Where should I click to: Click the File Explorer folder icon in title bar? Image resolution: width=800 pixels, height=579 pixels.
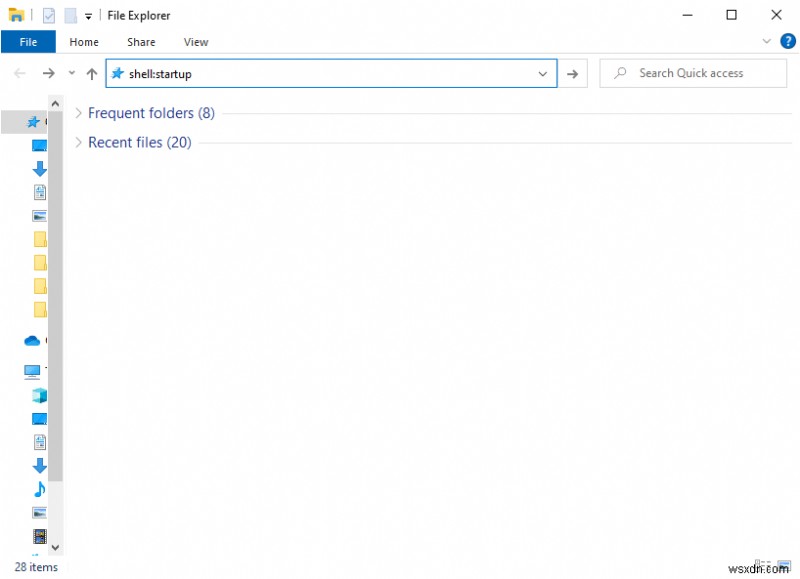coord(16,15)
